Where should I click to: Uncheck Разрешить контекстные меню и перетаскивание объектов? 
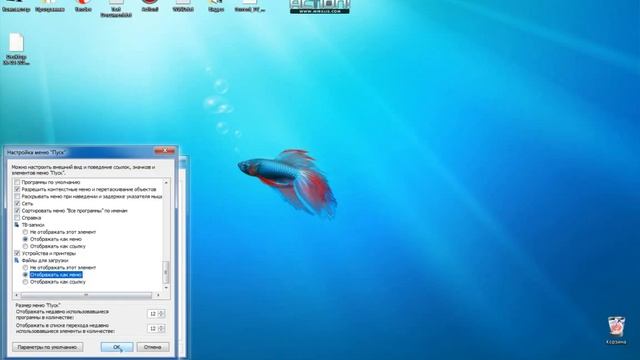pyautogui.click(x=17, y=189)
